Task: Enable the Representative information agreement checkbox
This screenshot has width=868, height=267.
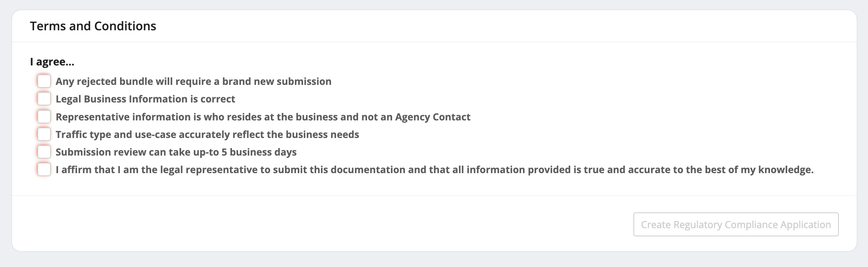Action: 44,117
